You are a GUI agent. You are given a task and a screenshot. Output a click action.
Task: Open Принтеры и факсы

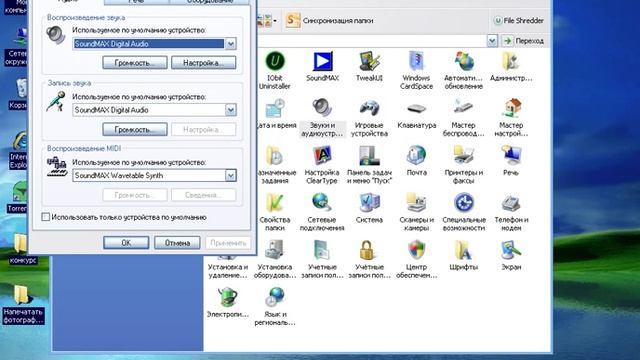464,165
